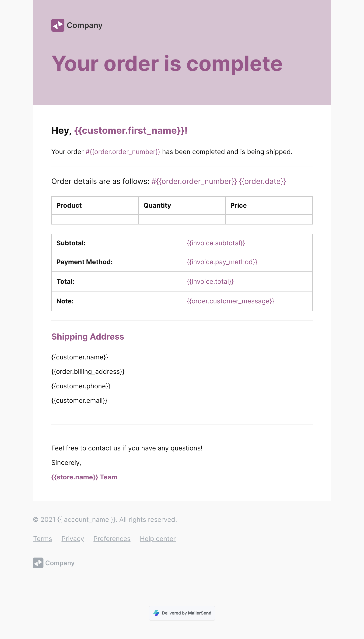Open the Terms link
The image size is (364, 639).
(x=42, y=538)
